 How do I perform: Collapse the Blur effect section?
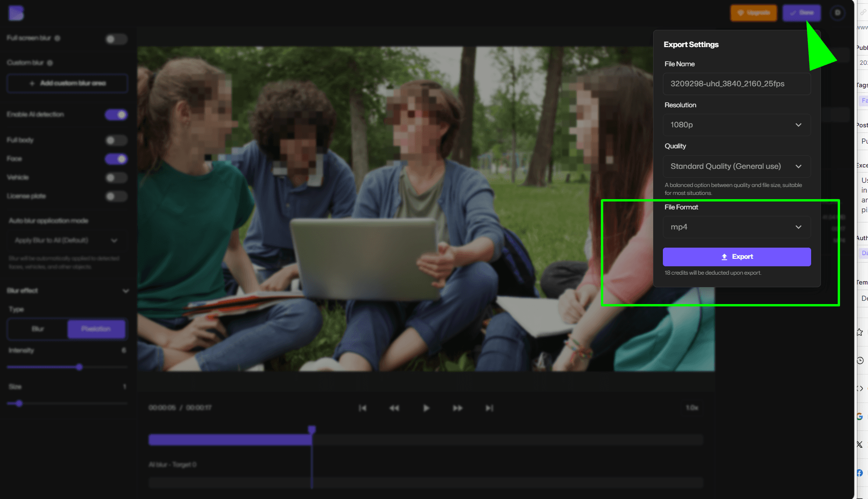point(125,291)
